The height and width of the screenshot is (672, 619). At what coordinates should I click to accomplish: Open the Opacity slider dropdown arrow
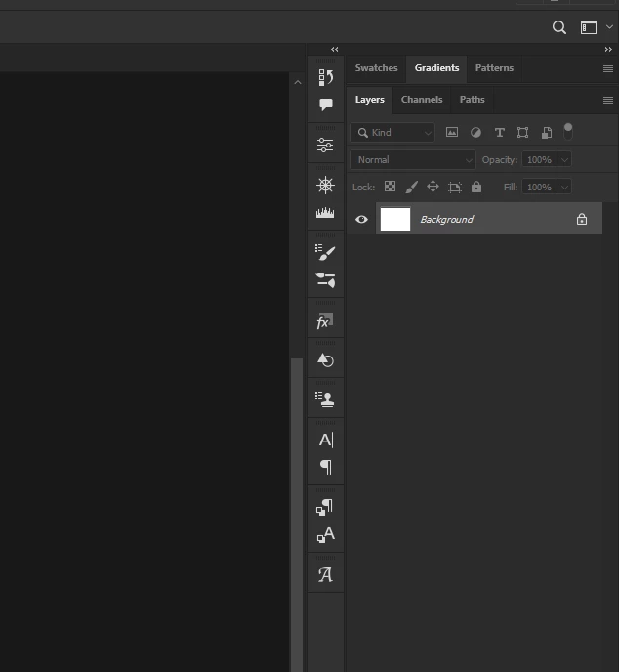(564, 160)
